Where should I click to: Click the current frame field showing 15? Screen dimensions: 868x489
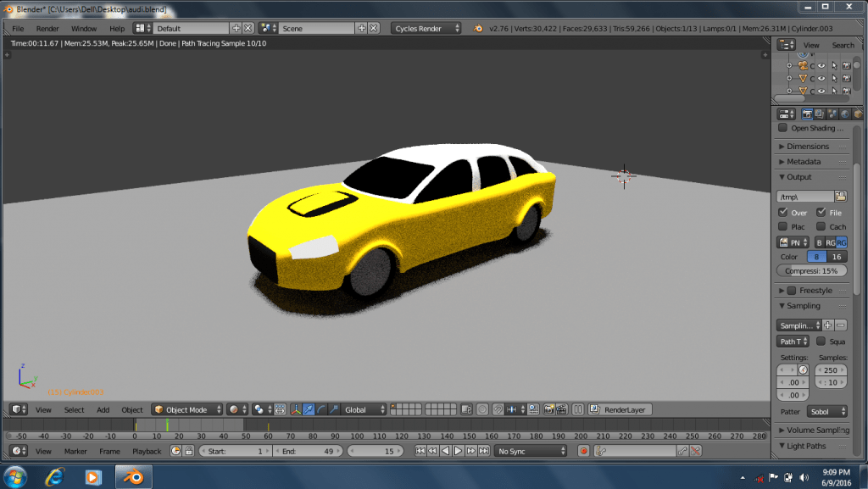[x=376, y=451]
